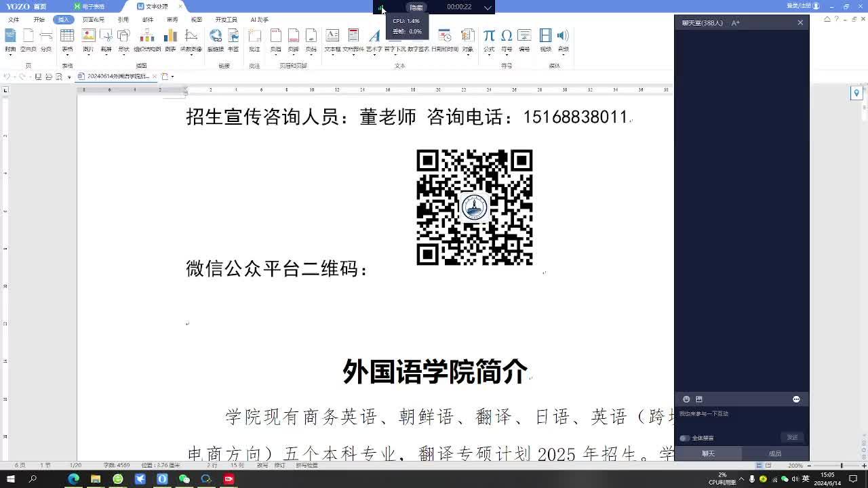The width and height of the screenshot is (868, 488).
Task: Insert a symbol with the omega icon
Action: point(507,39)
